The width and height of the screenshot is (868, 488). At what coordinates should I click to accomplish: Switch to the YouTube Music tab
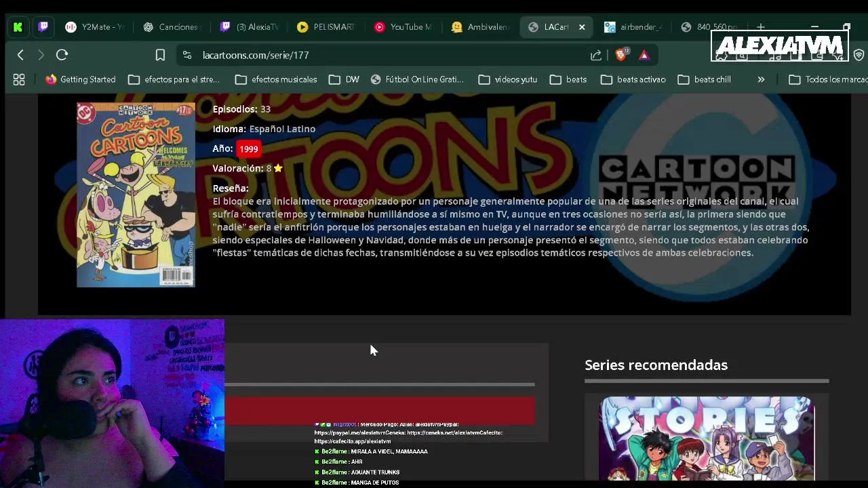coord(404,27)
